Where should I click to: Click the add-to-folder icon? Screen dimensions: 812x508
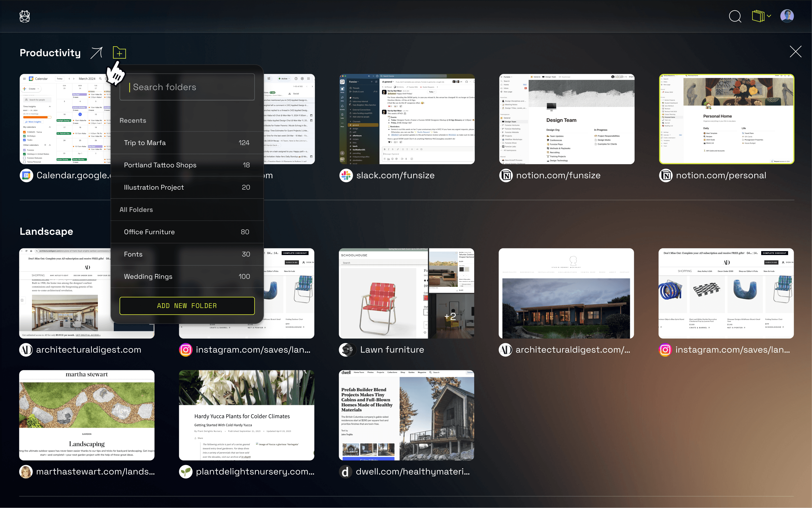click(119, 53)
